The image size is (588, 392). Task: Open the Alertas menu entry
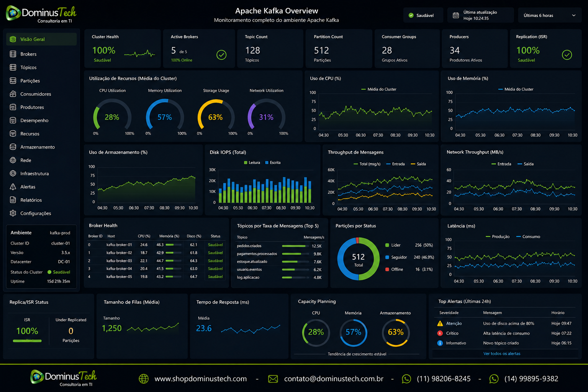point(41,187)
